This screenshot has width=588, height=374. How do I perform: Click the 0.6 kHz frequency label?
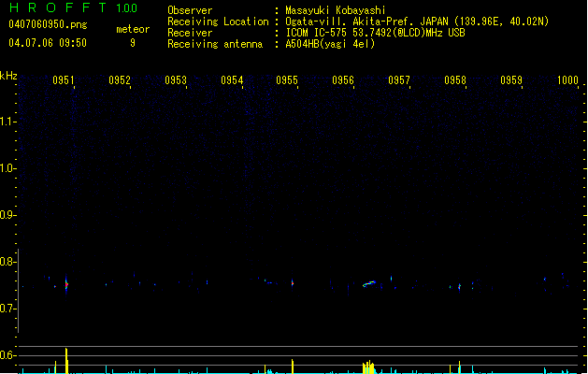point(7,355)
